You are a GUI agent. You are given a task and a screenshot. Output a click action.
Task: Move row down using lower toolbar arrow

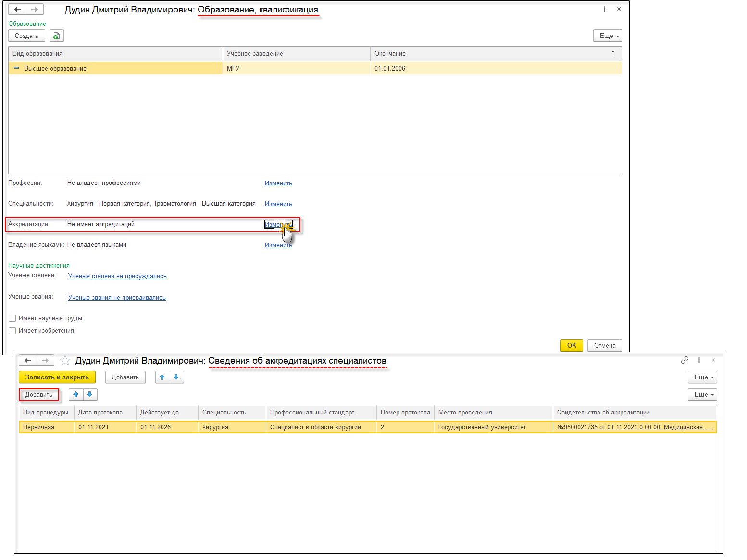(x=90, y=394)
